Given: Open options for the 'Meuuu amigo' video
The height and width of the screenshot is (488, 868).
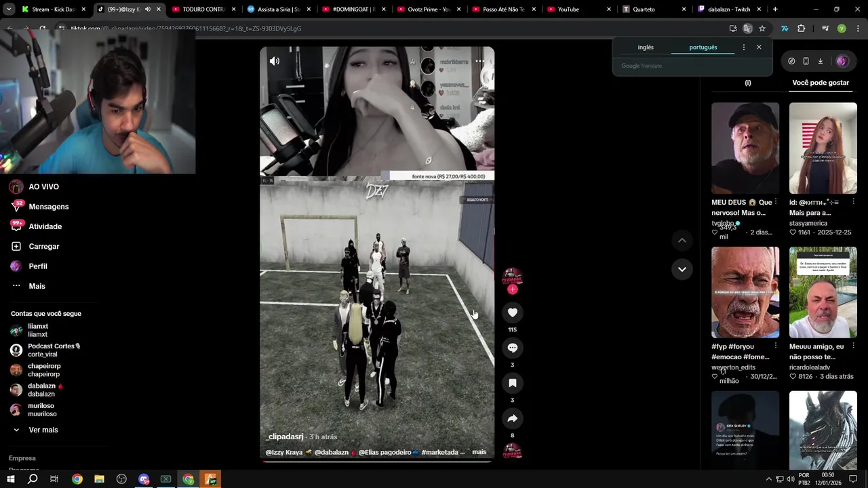Looking at the screenshot, I should click(x=853, y=346).
